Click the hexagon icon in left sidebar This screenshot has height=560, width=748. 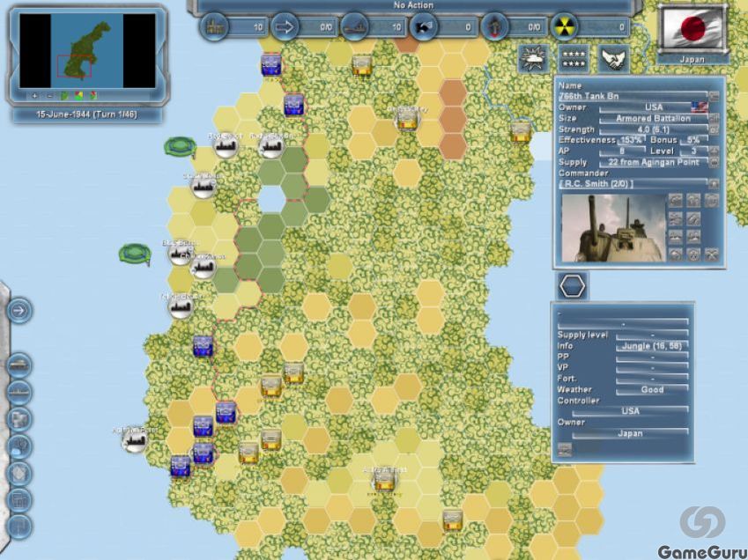click(x=19, y=475)
